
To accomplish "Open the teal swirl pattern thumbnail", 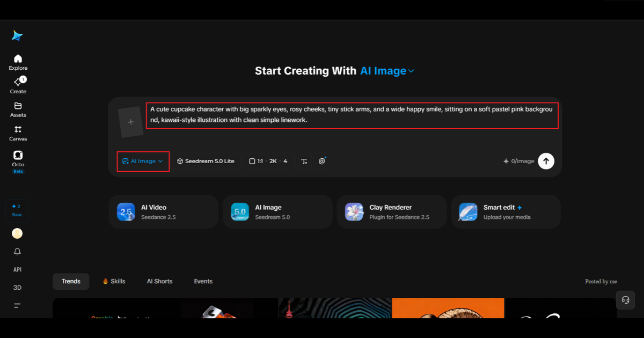I will (335, 308).
